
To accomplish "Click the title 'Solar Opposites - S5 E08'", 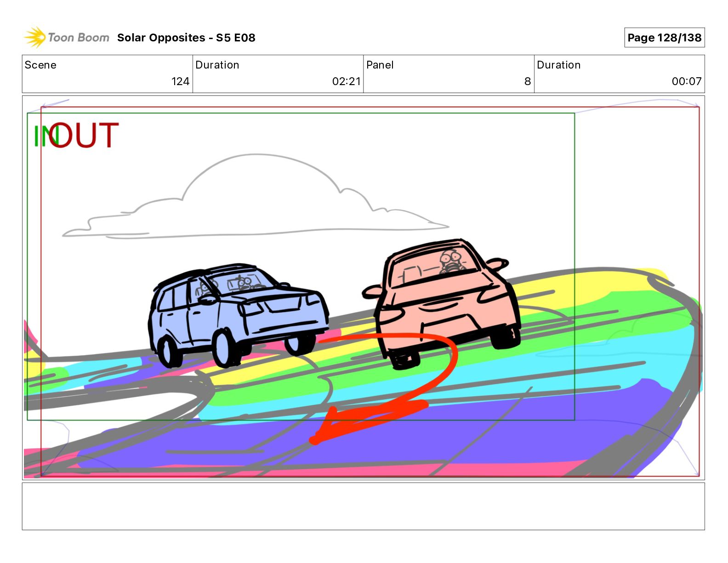I will click(x=186, y=38).
